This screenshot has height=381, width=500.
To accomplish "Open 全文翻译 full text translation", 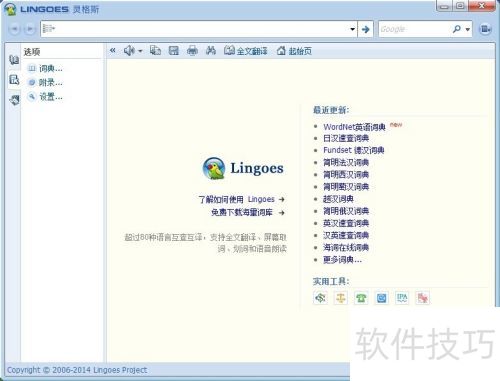I will pyautogui.click(x=246, y=51).
